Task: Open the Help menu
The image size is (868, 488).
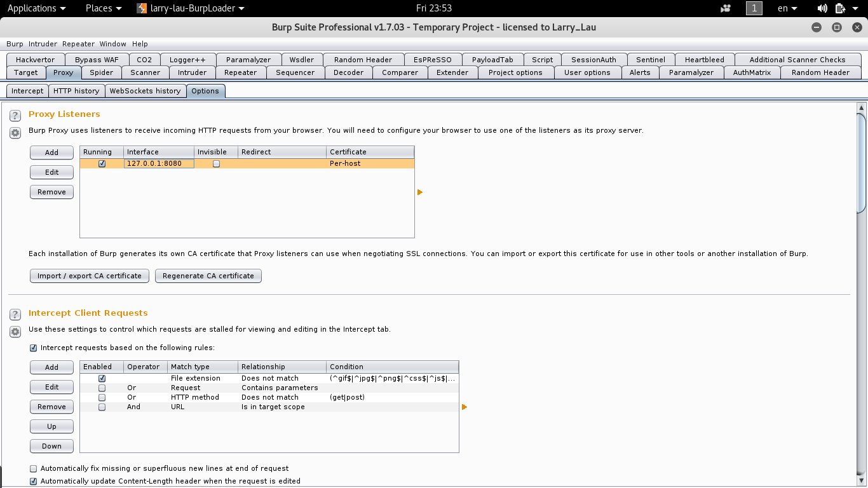Action: [x=140, y=44]
